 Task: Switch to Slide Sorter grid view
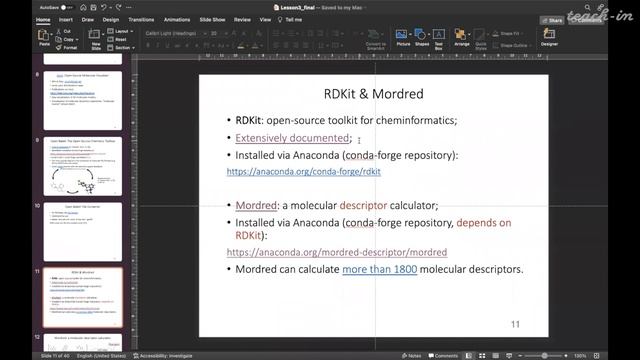point(482,356)
